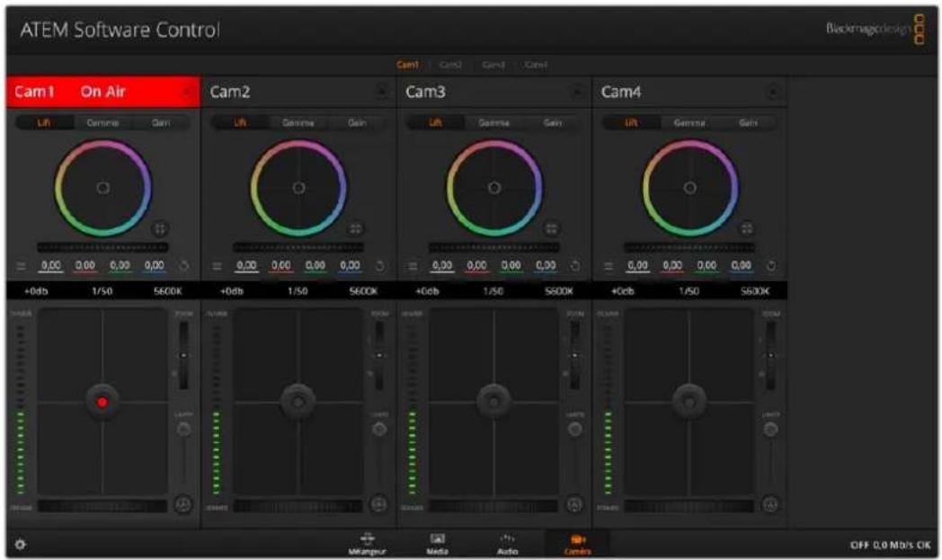Click Cam1 focus wheel strip
This screenshot has height=560, width=942.
click(x=102, y=507)
